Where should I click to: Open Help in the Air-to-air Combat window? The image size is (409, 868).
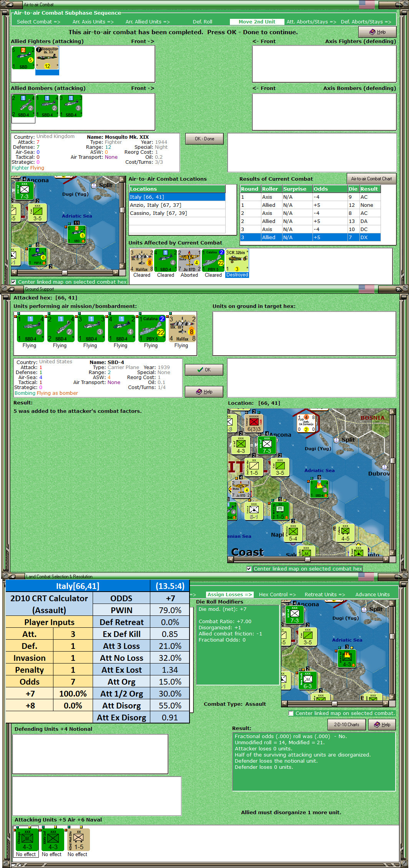(377, 32)
